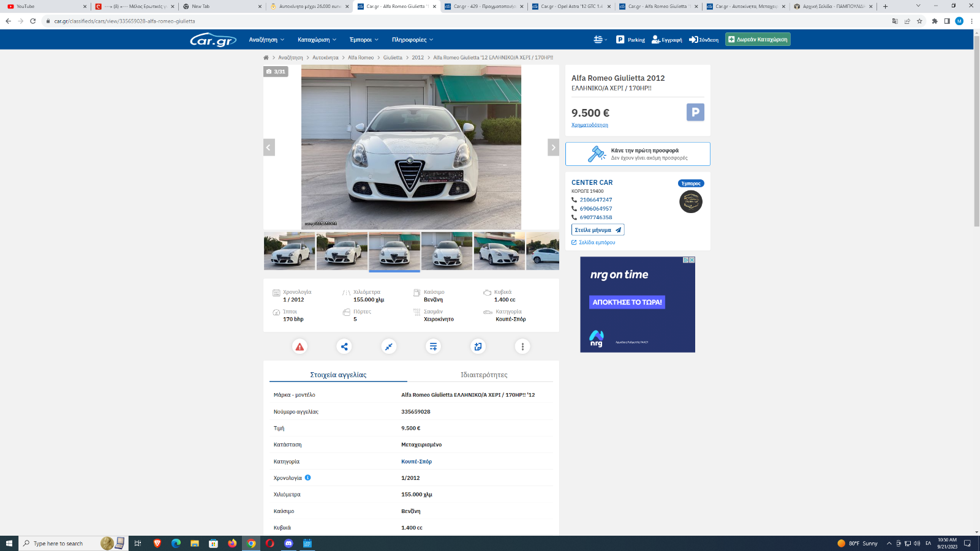This screenshot has width=980, height=551.
Task: Click the Στείλε μήνυμα button
Action: pos(598,230)
